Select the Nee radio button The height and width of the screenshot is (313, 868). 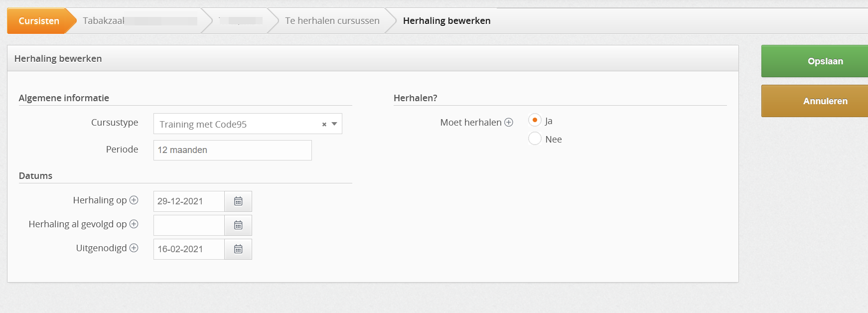point(535,139)
